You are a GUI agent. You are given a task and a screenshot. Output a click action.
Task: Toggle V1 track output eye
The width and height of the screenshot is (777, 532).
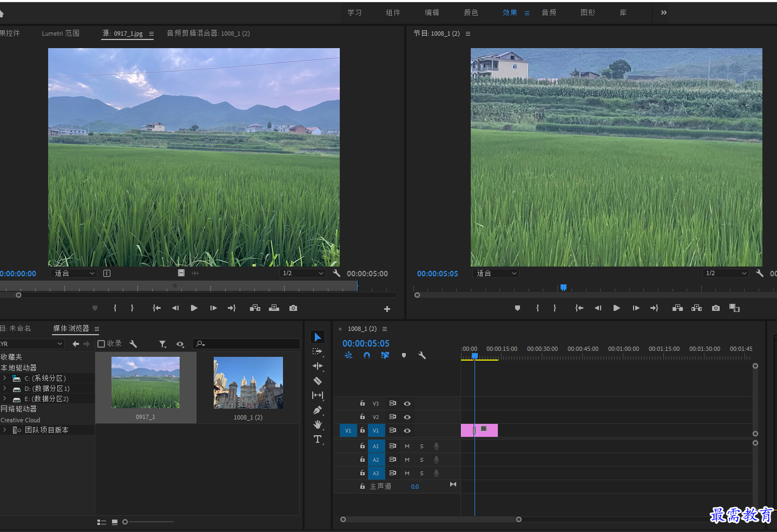407,430
